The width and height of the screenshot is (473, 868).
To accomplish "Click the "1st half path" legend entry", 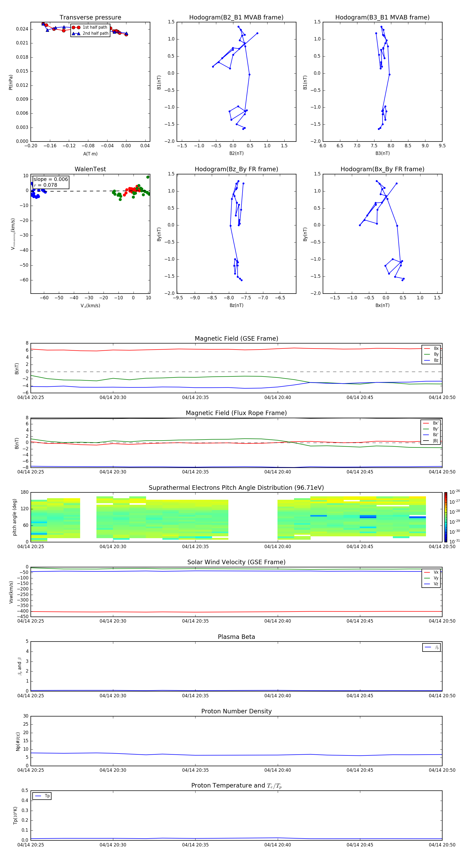I will (x=90, y=27).
